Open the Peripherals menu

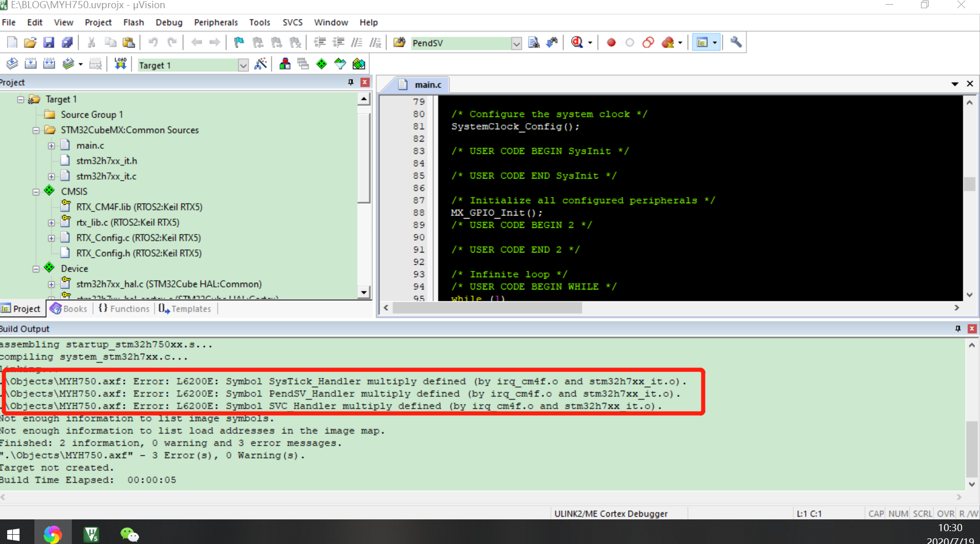click(x=215, y=22)
